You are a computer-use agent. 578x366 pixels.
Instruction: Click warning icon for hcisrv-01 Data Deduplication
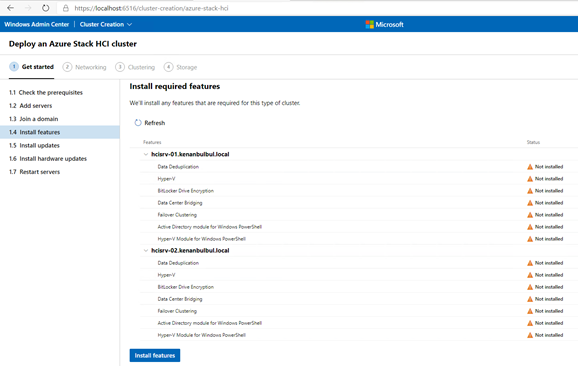coord(530,167)
